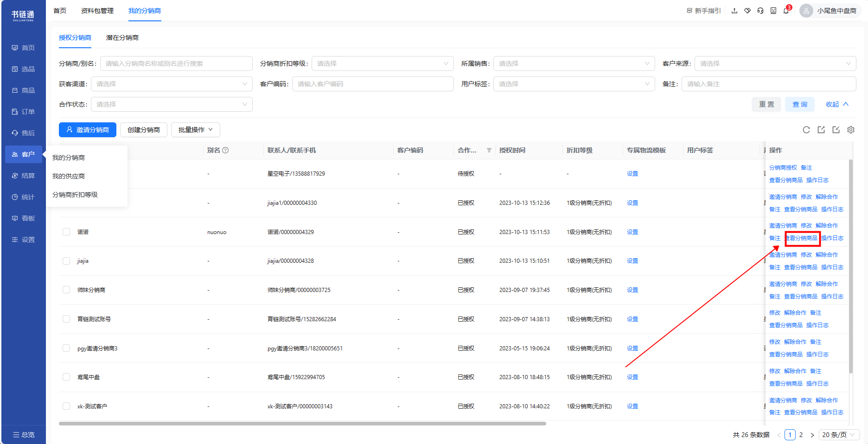Screen dimensions: 868x444
Task: Tick the checkbox for xk-测试客户 row
Action: coord(66,406)
